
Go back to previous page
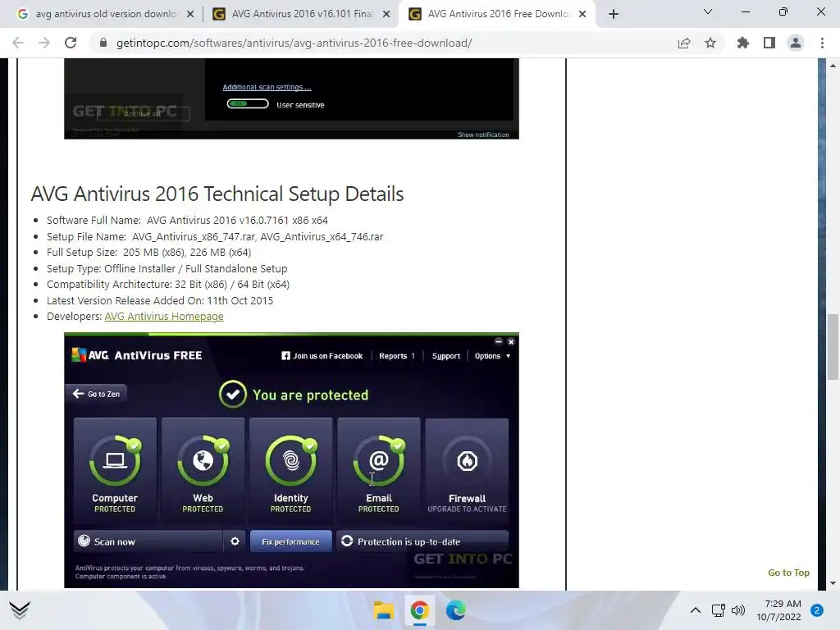(x=18, y=43)
